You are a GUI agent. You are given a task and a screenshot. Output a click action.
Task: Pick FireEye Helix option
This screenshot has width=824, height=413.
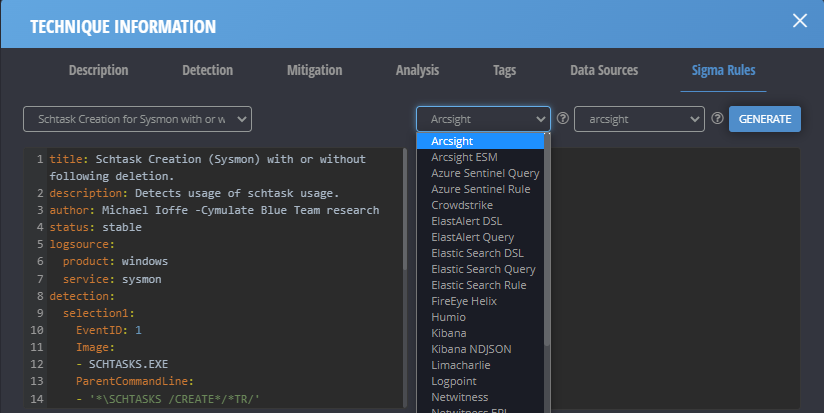(x=480, y=301)
